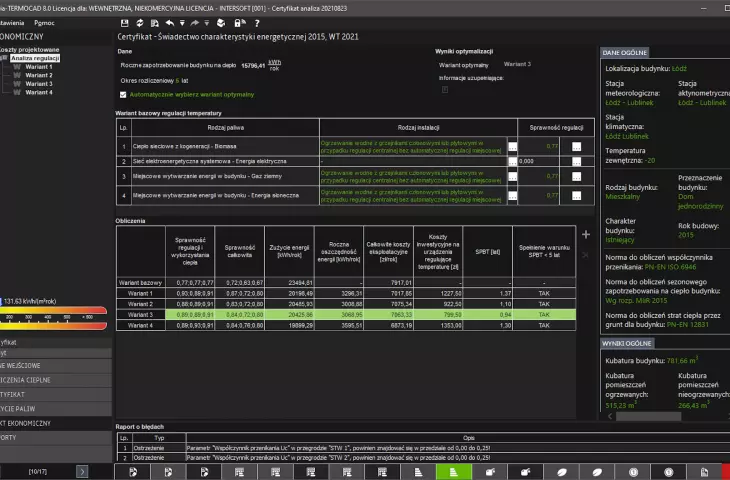This screenshot has height=480, width=730.
Task: Open the OBLICZENIA CIEPLNE side section
Action: pos(56,380)
